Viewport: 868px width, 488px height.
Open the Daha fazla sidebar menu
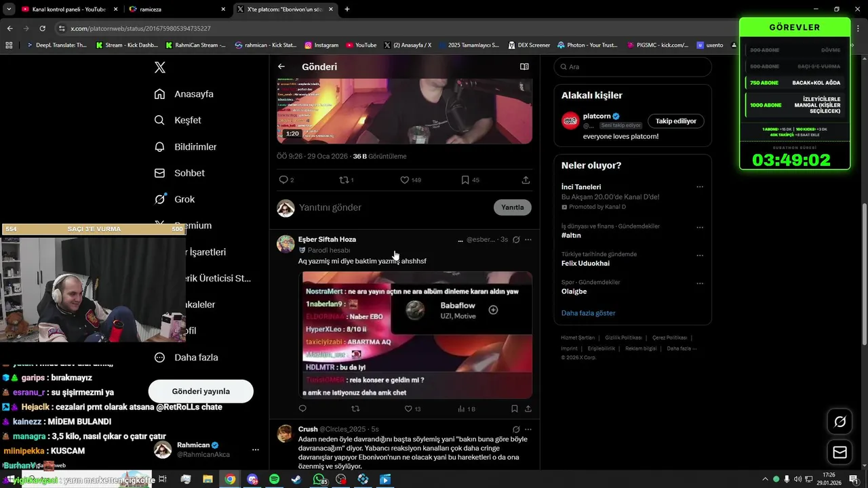[186, 357]
